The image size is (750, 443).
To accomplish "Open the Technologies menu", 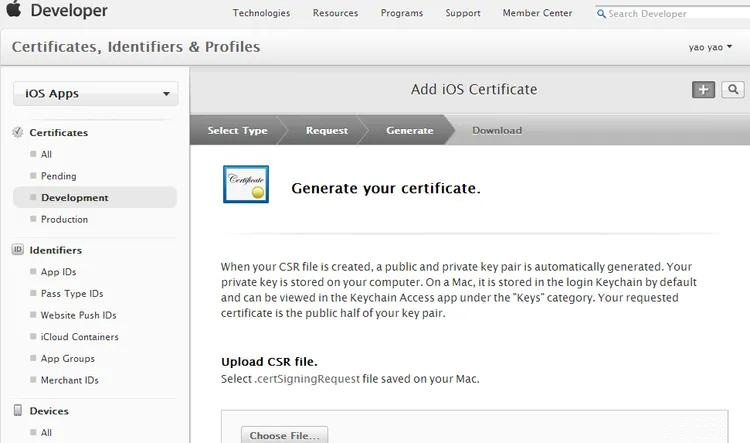I will (261, 13).
